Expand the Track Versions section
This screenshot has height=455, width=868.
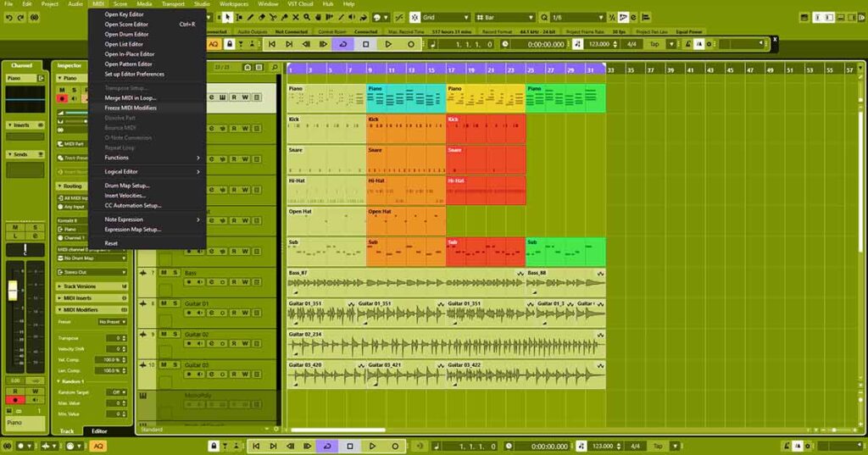[x=92, y=286]
